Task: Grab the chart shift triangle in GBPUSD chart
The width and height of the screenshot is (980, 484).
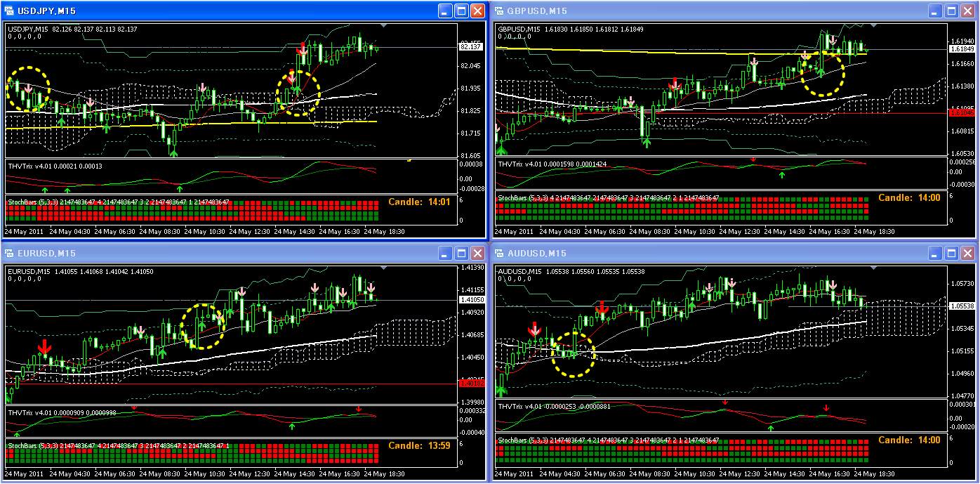Action: tap(874, 26)
